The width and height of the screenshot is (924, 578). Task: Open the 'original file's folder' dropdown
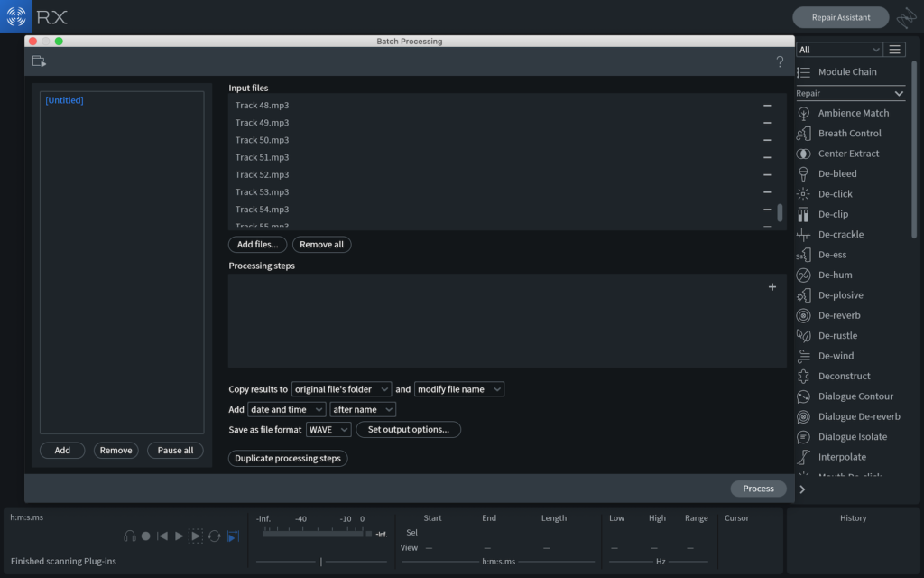(x=341, y=389)
